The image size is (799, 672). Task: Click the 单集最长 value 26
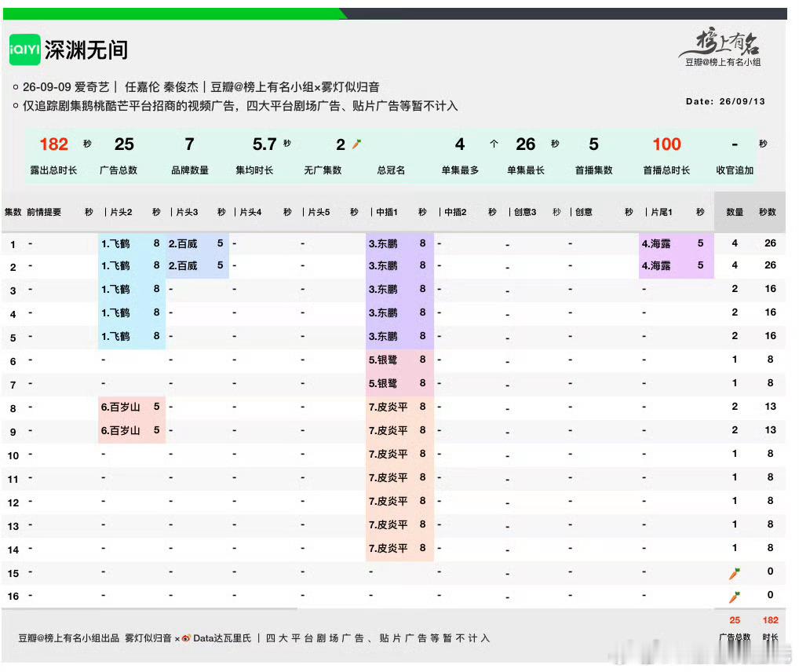click(x=525, y=144)
